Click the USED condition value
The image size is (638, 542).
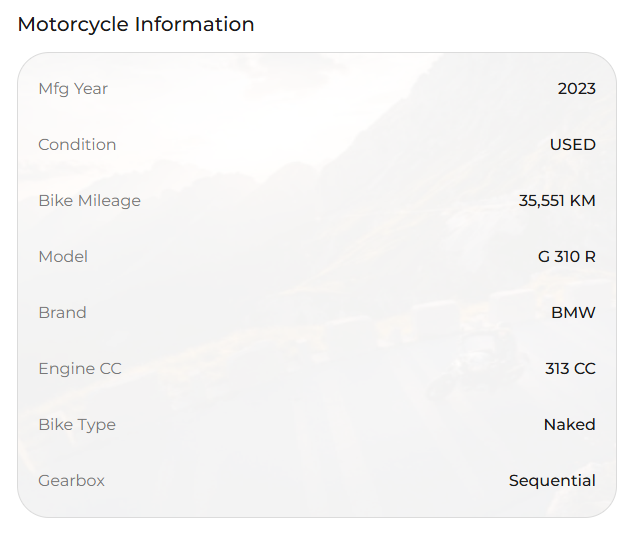(x=573, y=144)
